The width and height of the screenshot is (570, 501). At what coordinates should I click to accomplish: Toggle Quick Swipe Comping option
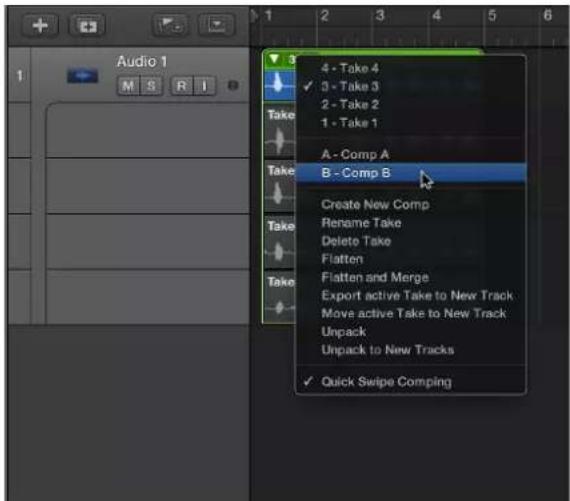411,382
